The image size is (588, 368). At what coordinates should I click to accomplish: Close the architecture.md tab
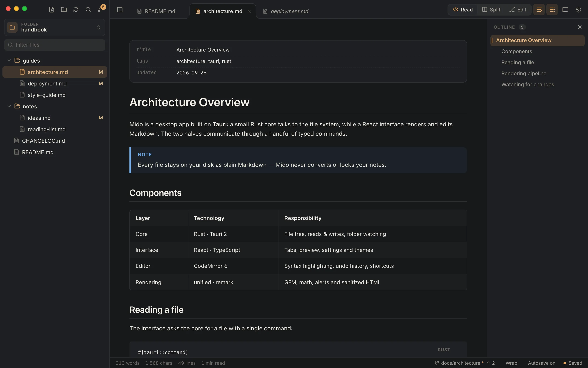[249, 11]
